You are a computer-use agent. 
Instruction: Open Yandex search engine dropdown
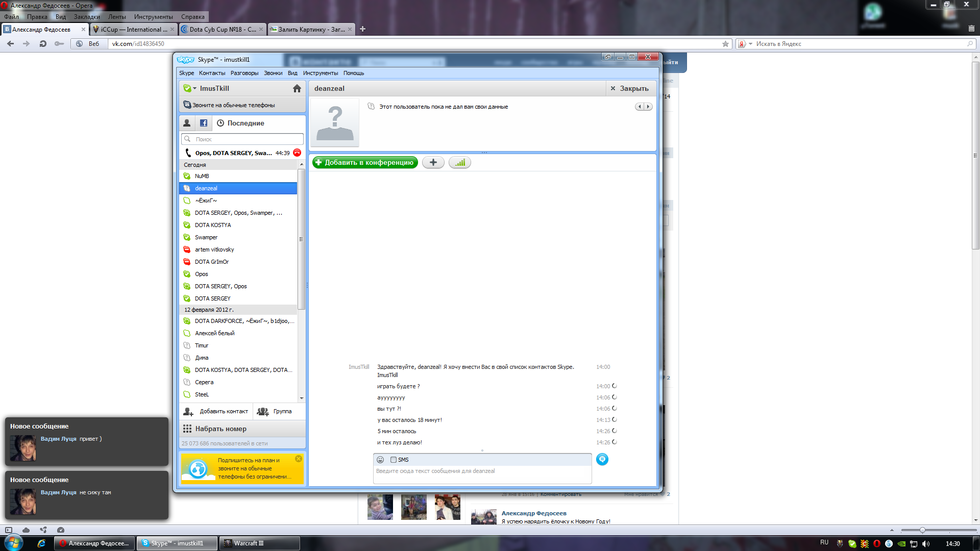point(750,44)
